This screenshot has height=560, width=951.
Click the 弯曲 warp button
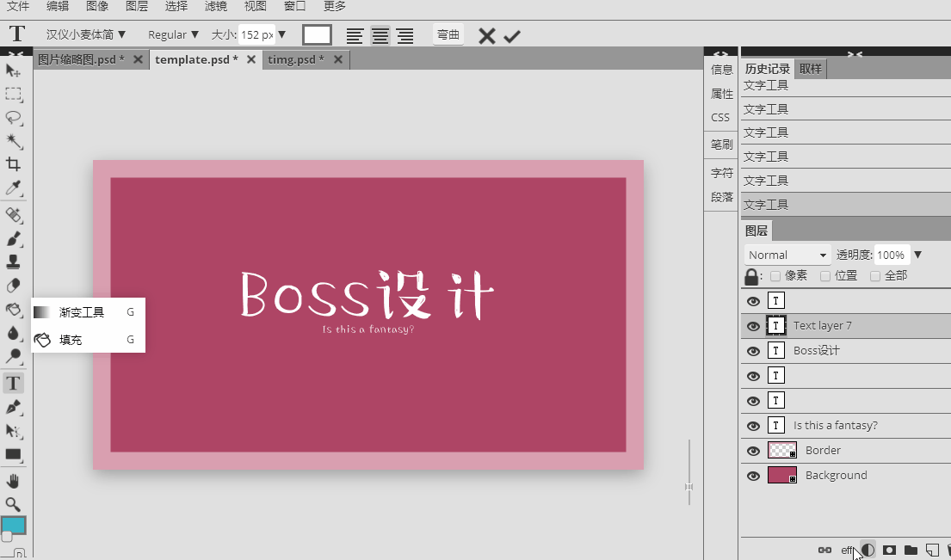click(x=448, y=35)
